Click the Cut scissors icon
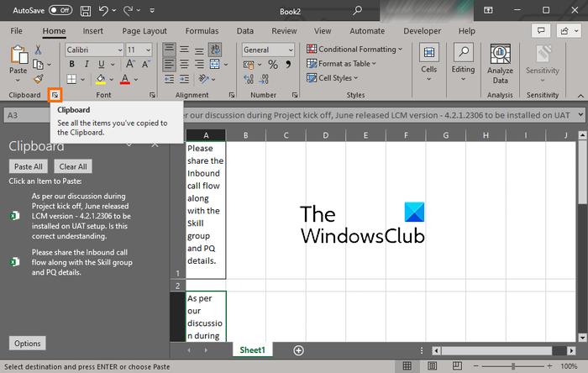 pyautogui.click(x=38, y=50)
